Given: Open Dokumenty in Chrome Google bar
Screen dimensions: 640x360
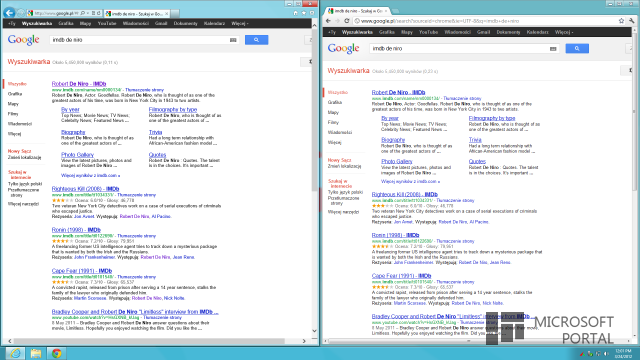Looking at the screenshot, I should pos(508,32).
